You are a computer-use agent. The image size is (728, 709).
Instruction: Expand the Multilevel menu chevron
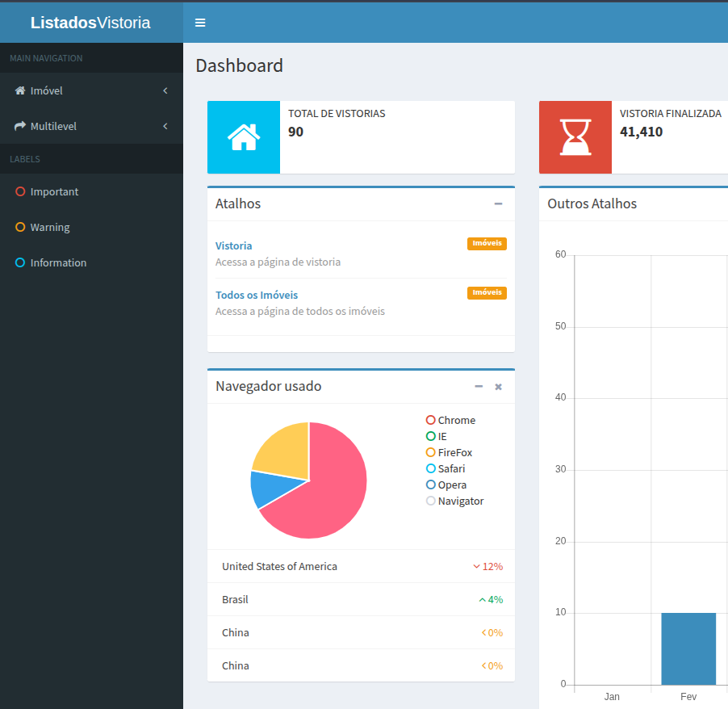click(165, 126)
